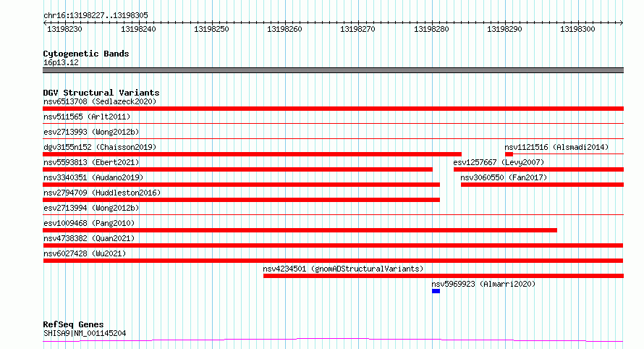Click the red bar under nsv2794709

[241, 200]
